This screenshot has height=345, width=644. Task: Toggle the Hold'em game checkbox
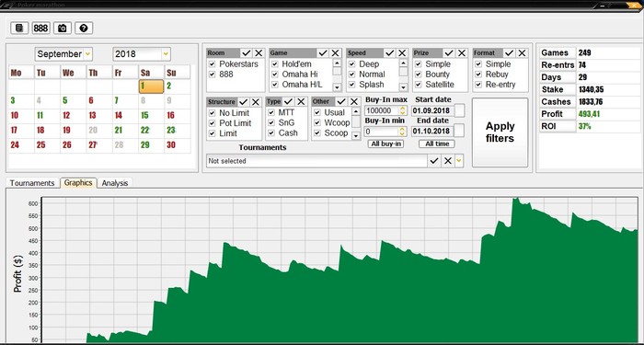click(x=275, y=64)
